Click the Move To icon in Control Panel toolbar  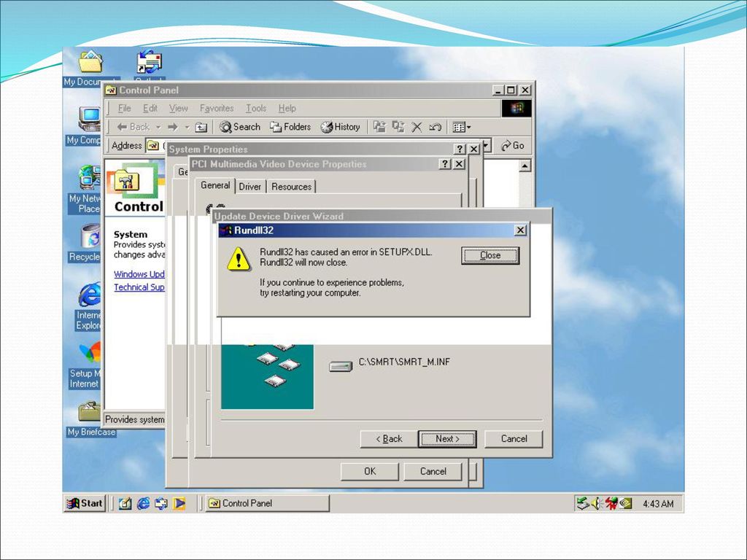(x=379, y=127)
